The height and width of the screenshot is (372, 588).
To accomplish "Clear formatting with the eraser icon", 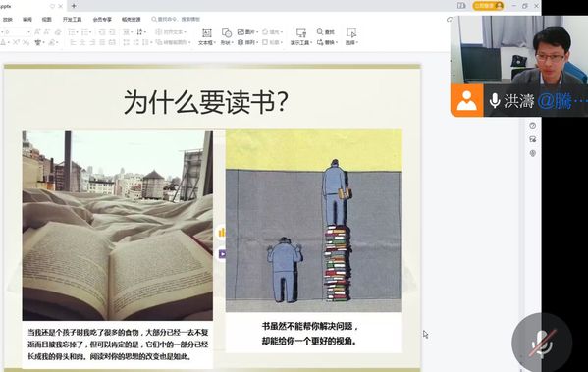I will pyautogui.click(x=58, y=32).
